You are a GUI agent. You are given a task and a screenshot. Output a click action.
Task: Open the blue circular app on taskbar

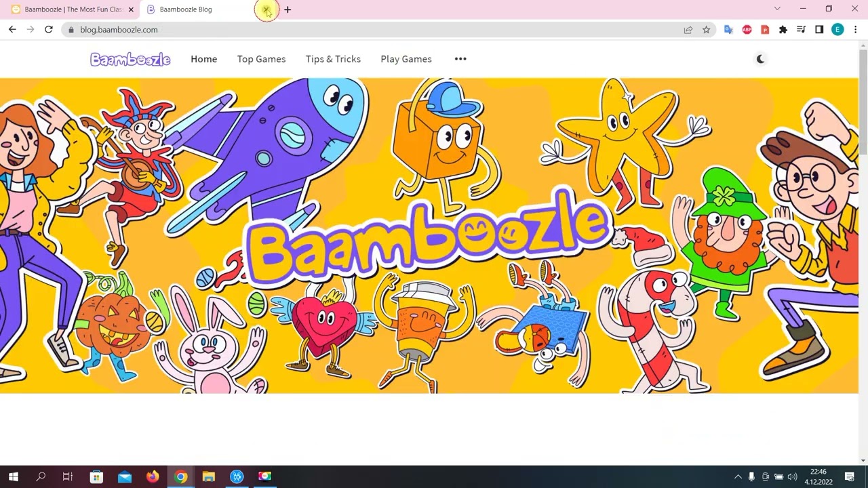tap(237, 476)
